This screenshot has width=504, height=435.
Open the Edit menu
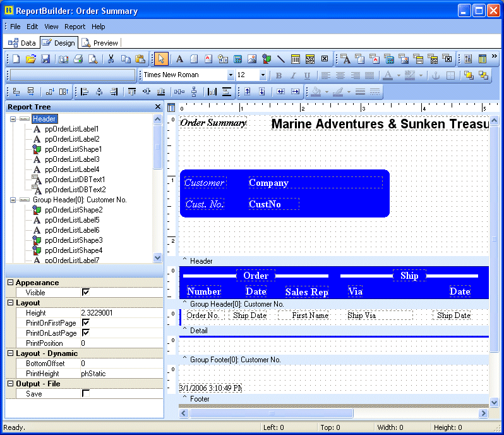(32, 27)
